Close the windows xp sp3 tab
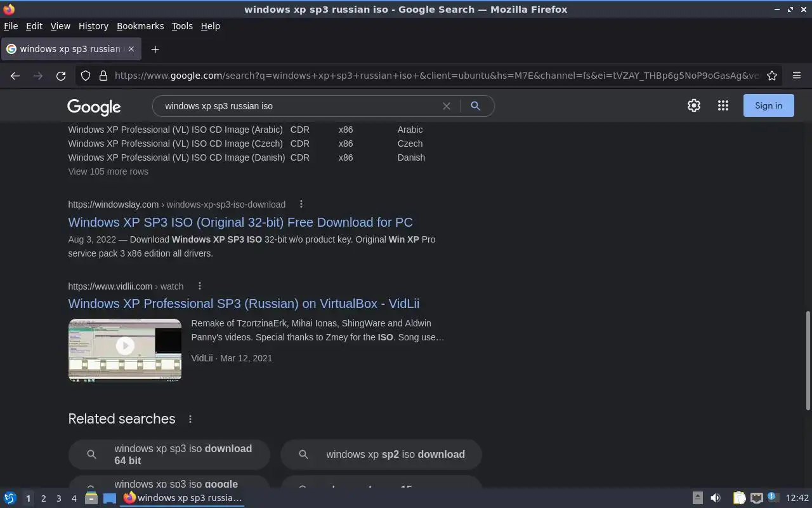 coord(131,49)
